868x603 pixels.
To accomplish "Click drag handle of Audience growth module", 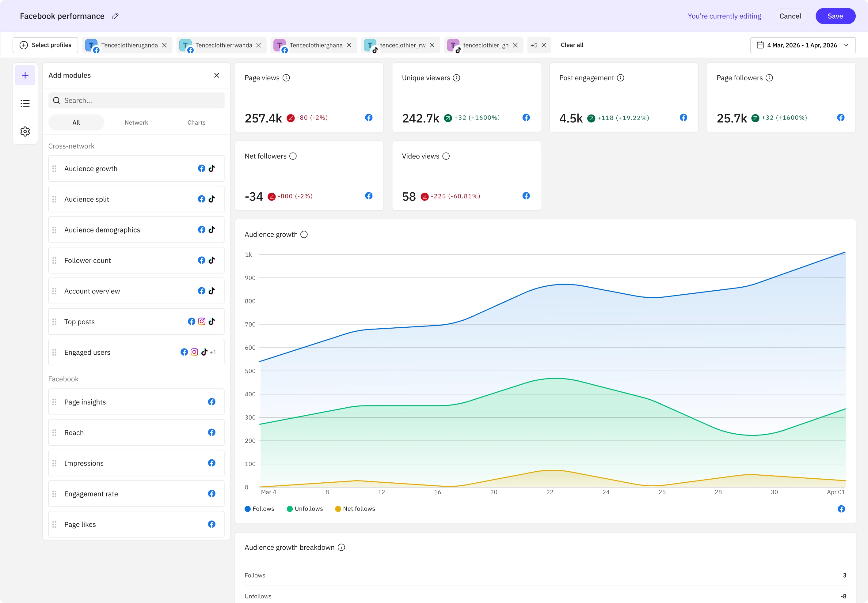I will [x=55, y=168].
